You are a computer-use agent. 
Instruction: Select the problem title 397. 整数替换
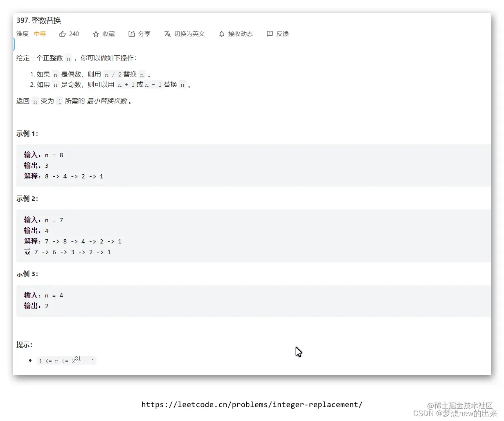pos(38,20)
